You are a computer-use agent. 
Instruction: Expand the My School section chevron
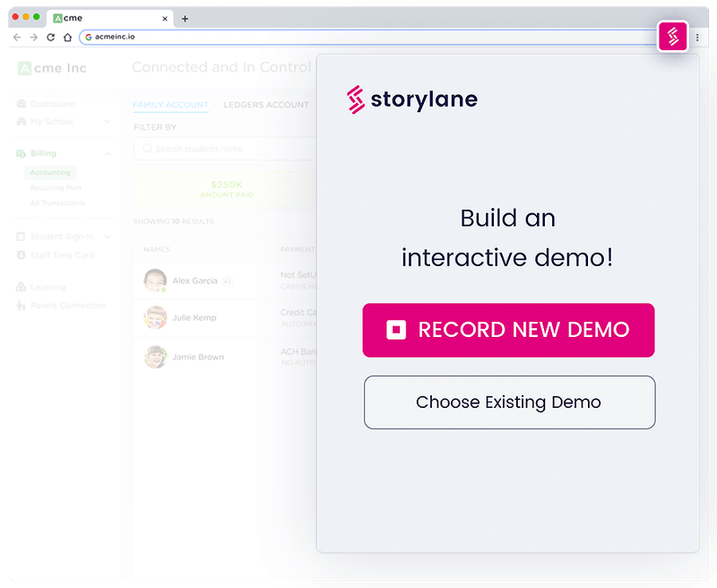tap(108, 121)
